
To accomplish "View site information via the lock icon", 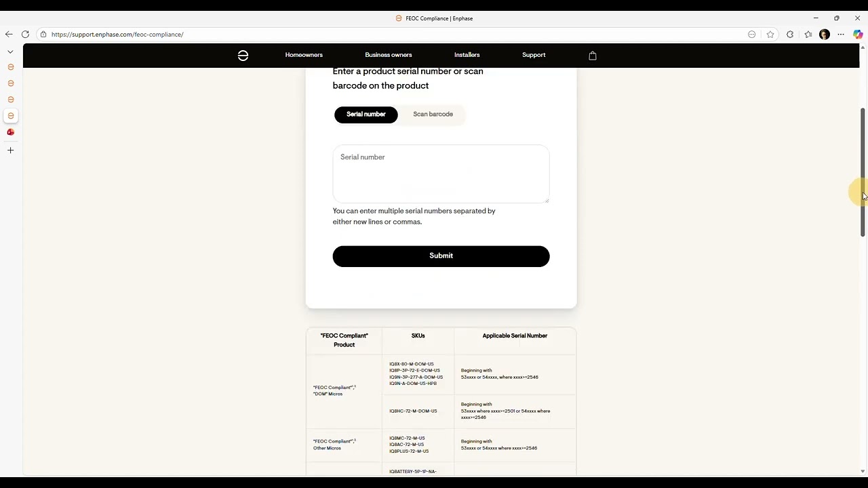I will (x=43, y=35).
